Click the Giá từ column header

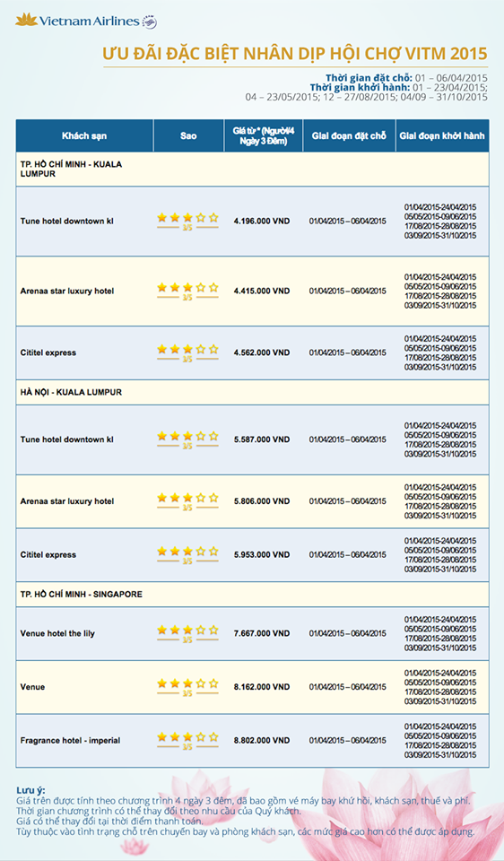(x=264, y=135)
